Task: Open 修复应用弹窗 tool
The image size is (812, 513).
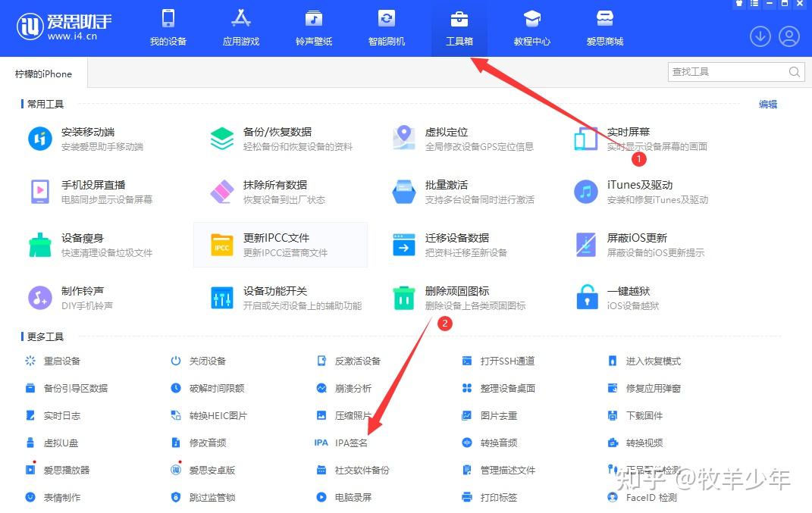Action: (644, 389)
